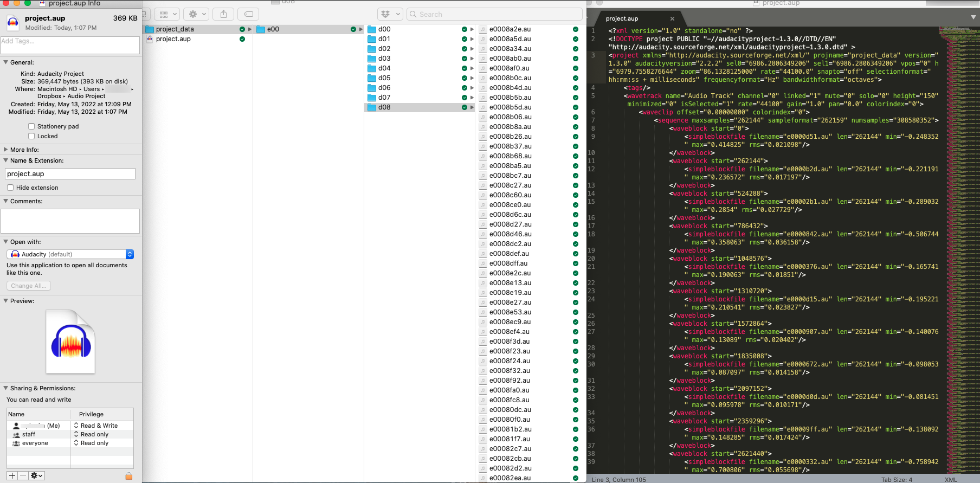Click the Change All button
The height and width of the screenshot is (483, 980).
pos(29,286)
